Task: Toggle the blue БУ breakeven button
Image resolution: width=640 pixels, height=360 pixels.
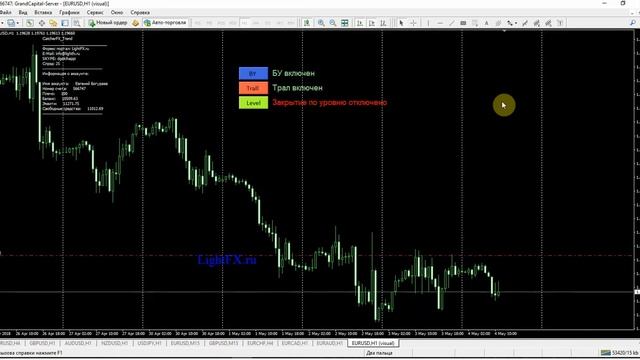Action: 253,73
